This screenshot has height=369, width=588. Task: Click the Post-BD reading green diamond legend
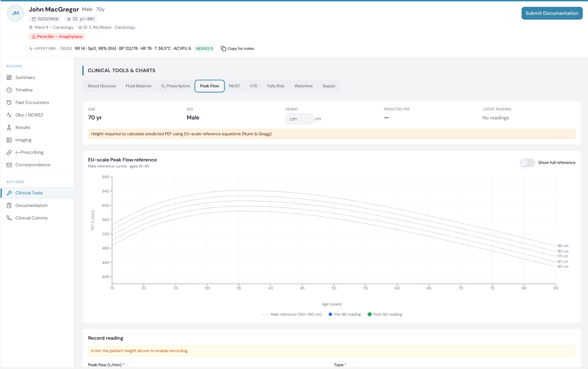point(370,314)
